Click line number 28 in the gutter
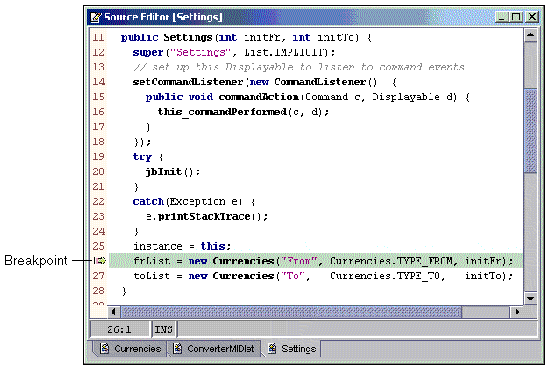Screen dimensions: 549x368 98,291
